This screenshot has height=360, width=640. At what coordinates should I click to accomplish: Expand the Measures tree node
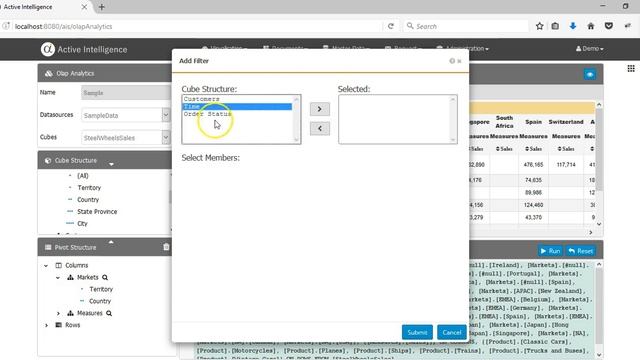58,313
